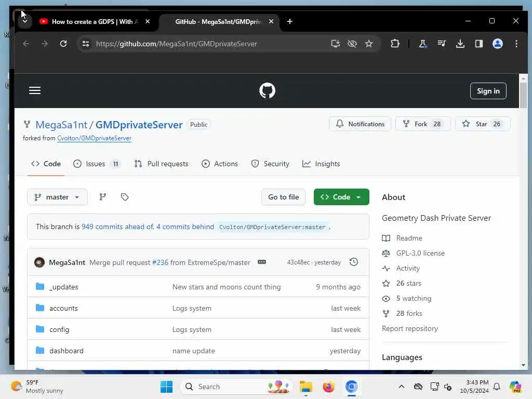Install app icon in address bar

point(335,44)
